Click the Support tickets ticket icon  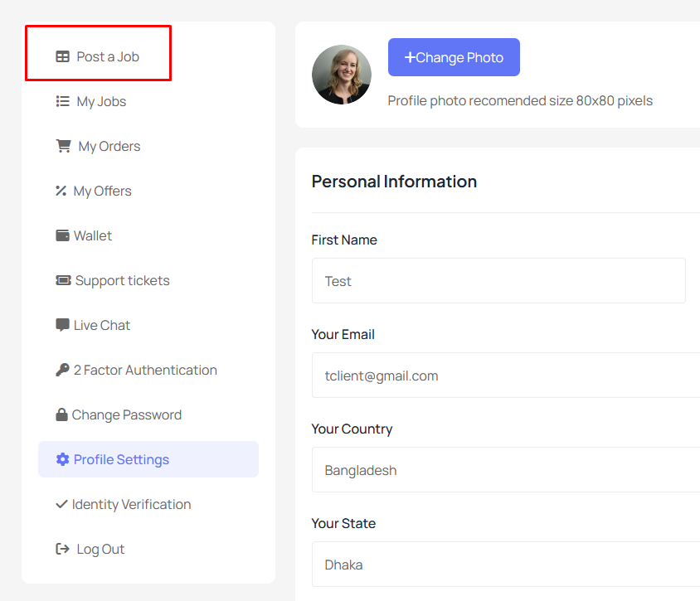coord(63,280)
